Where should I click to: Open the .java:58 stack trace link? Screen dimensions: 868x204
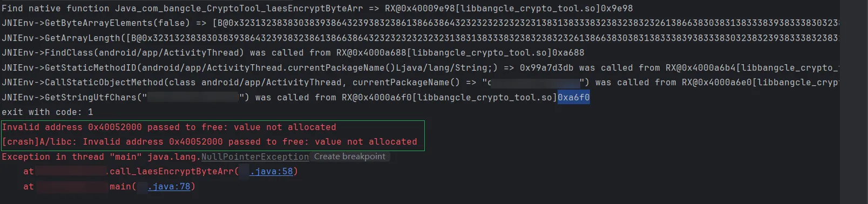(x=271, y=172)
